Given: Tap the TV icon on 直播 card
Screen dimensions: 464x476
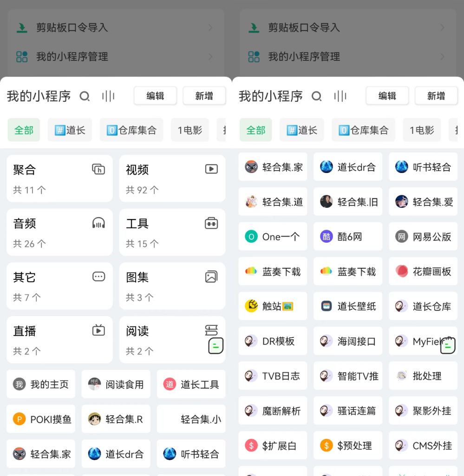Looking at the screenshot, I should 98,331.
